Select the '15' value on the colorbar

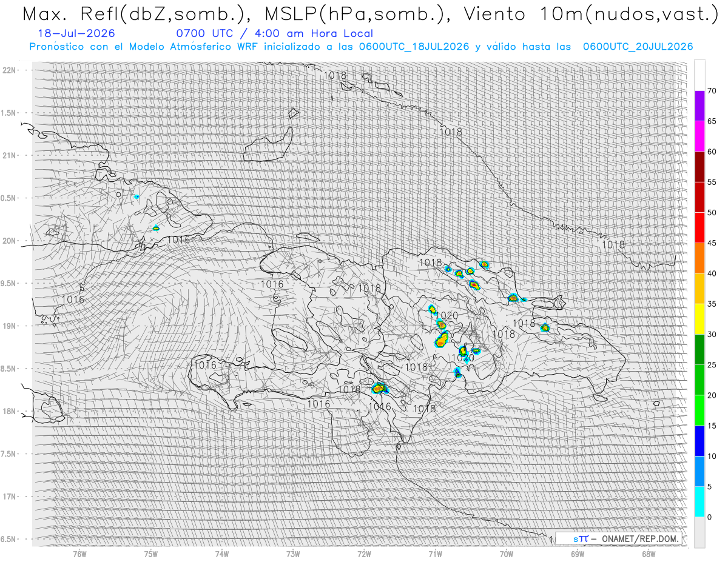pos(712,426)
